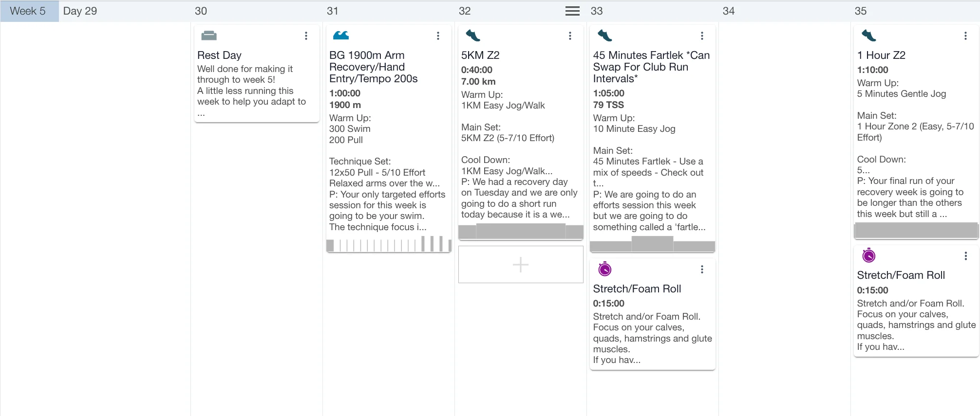Click the Fartlek run shoe icon

[604, 36]
